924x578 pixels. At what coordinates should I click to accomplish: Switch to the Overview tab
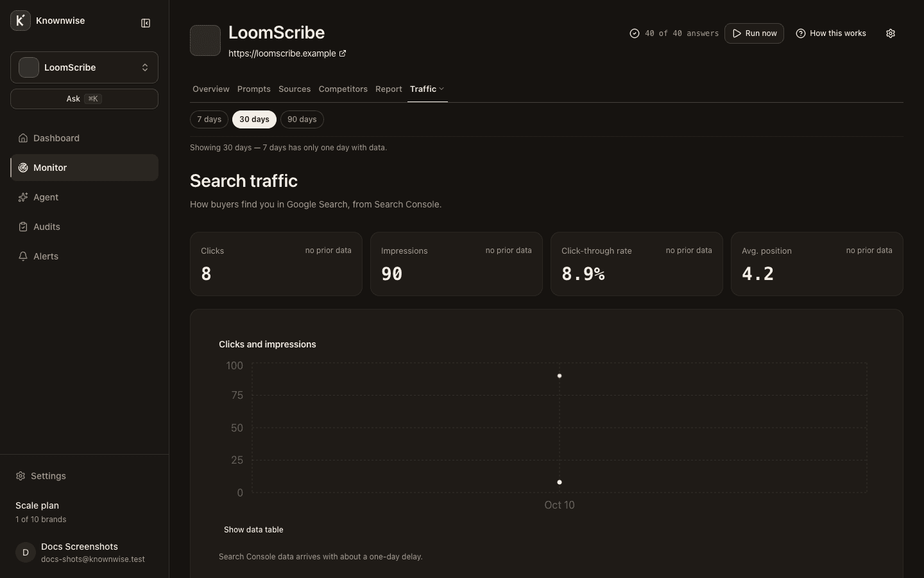[211, 89]
